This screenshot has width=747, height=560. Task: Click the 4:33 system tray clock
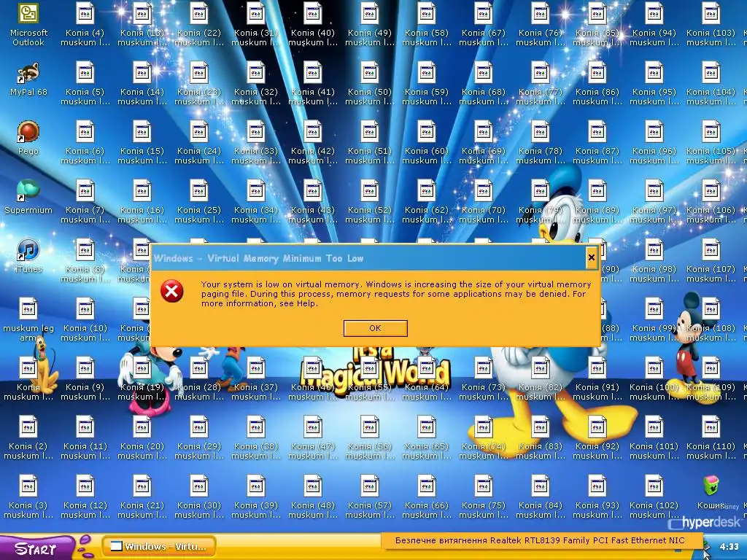(729, 547)
